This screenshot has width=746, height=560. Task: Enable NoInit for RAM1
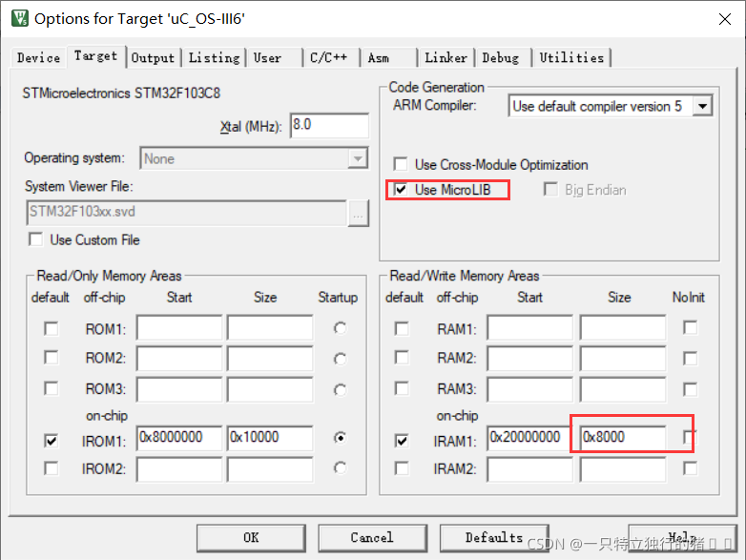coord(690,327)
